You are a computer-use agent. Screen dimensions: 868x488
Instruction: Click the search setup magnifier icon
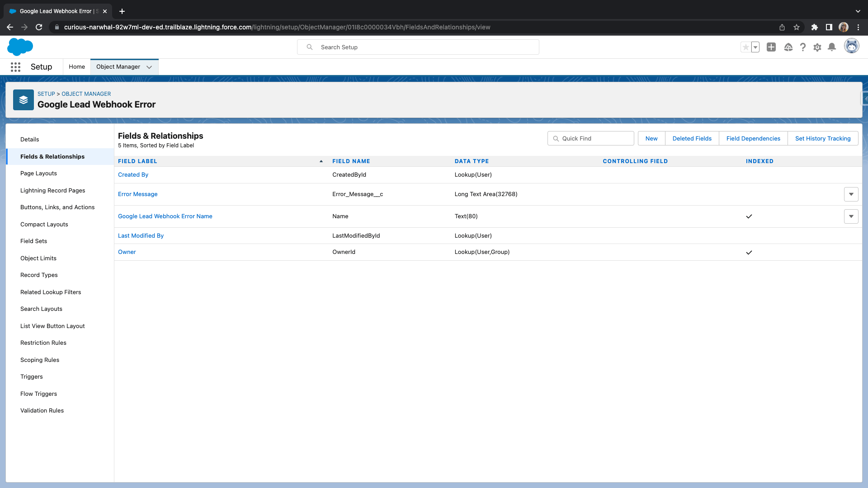309,47
